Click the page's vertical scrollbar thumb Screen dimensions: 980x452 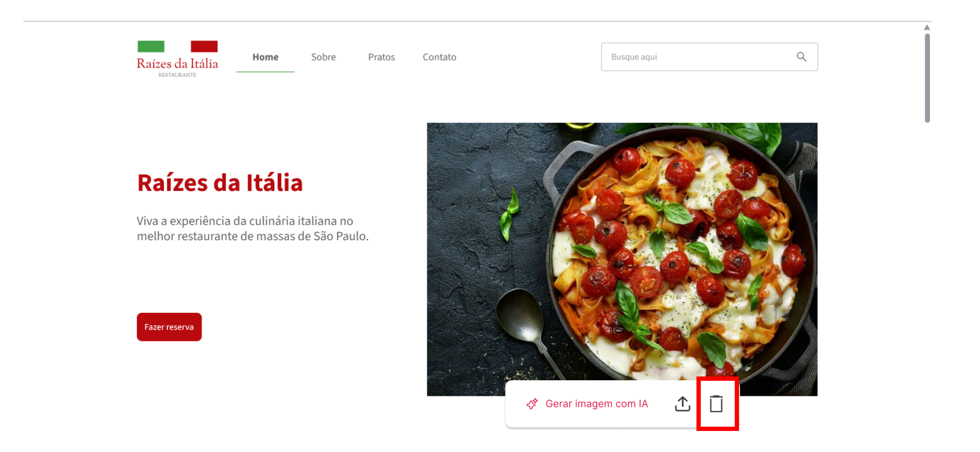(x=927, y=78)
